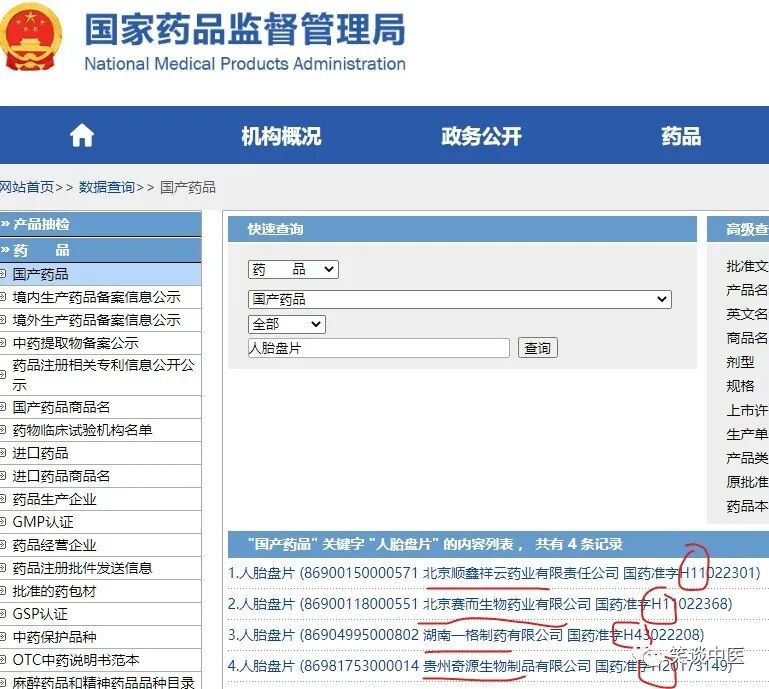This screenshot has width=769, height=689.
Task: Click the national emblem logo
Action: pyautogui.click(x=31, y=39)
